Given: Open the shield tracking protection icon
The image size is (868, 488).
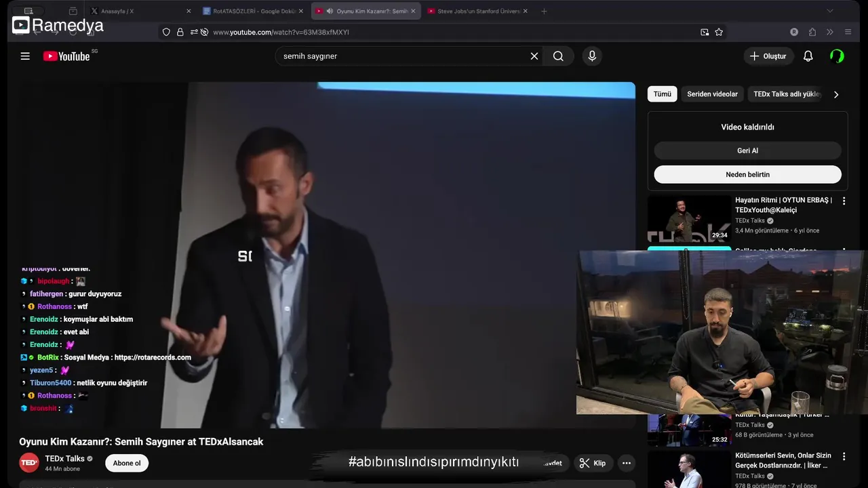Looking at the screenshot, I should click(x=166, y=32).
